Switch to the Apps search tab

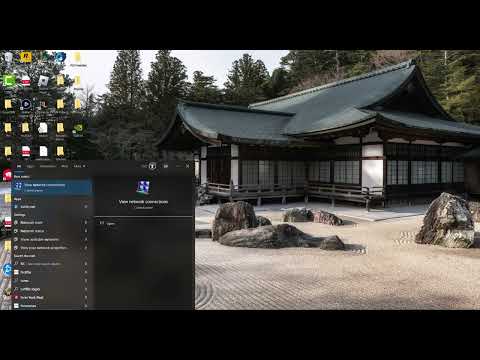pyautogui.click(x=31, y=166)
